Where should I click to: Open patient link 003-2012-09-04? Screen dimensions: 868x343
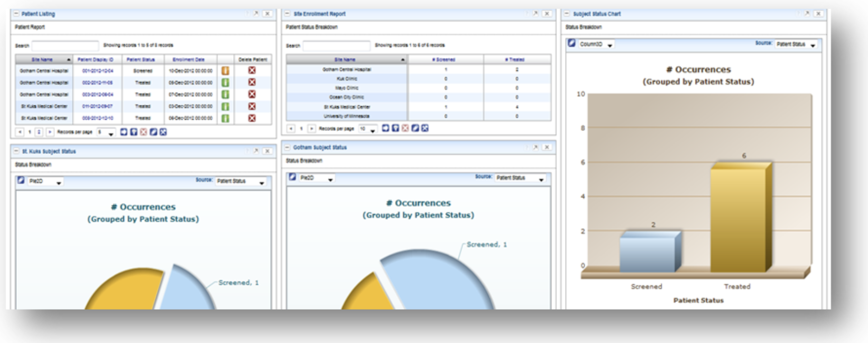click(x=98, y=94)
